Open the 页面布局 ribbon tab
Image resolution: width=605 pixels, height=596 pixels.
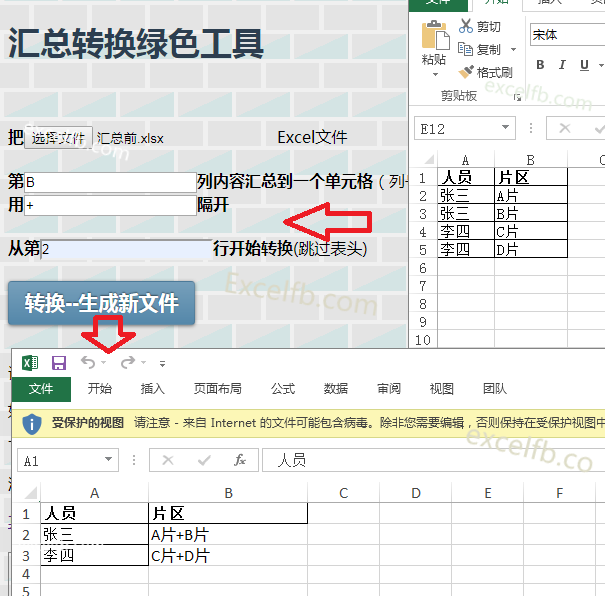(x=217, y=389)
